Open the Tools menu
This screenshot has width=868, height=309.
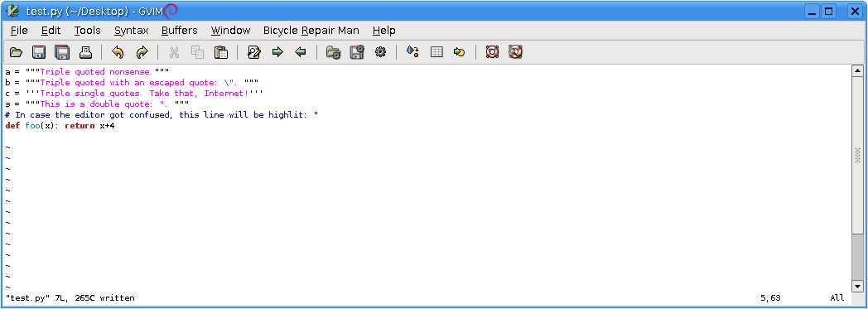tap(88, 31)
